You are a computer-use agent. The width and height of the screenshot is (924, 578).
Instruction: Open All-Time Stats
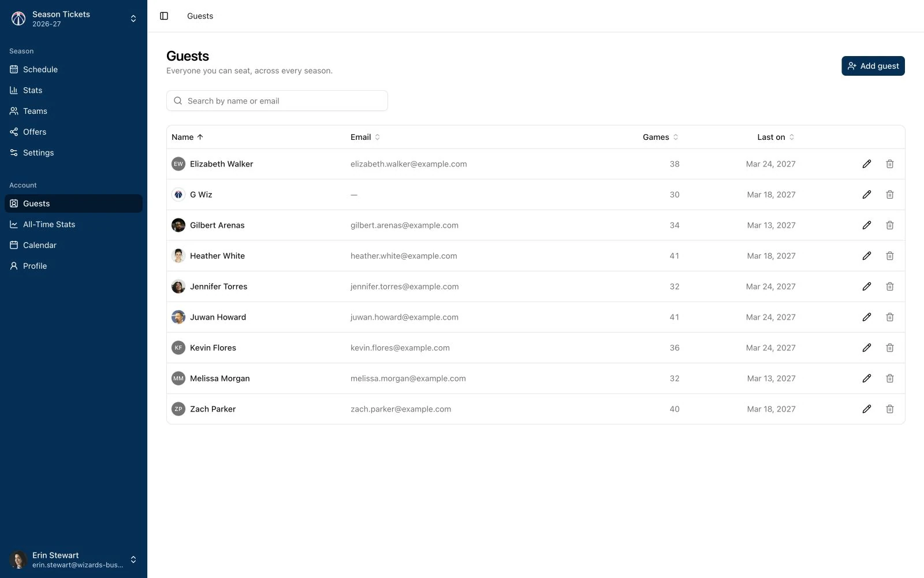[x=74, y=224]
